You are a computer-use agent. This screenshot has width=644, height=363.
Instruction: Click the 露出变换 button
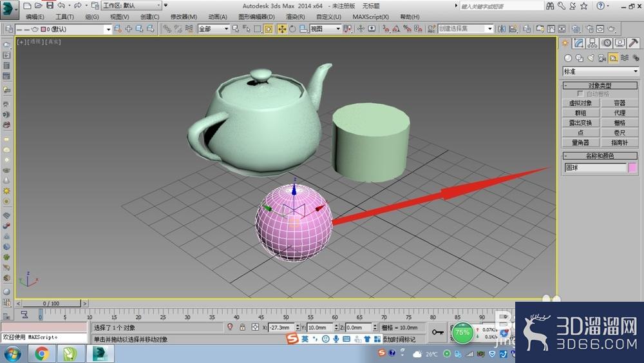(580, 123)
